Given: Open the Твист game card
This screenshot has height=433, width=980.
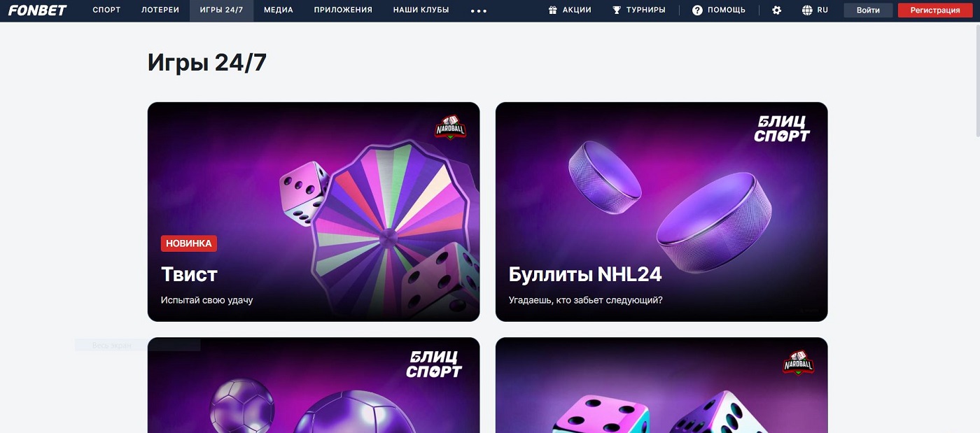Looking at the screenshot, I should tap(314, 212).
